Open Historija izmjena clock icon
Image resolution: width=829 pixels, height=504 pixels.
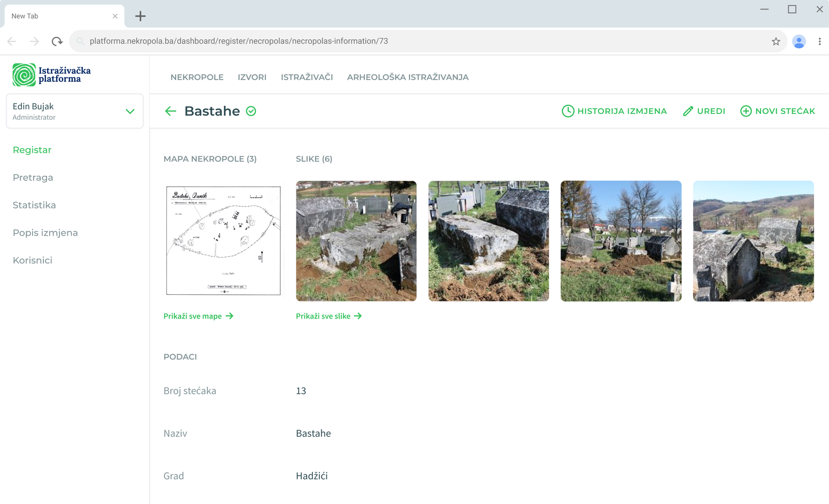click(x=568, y=111)
